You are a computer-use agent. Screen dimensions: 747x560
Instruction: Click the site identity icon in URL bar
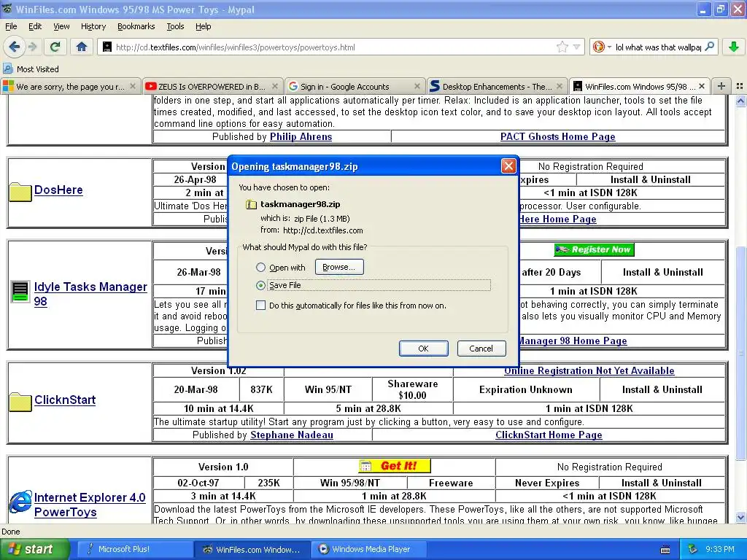pos(107,47)
